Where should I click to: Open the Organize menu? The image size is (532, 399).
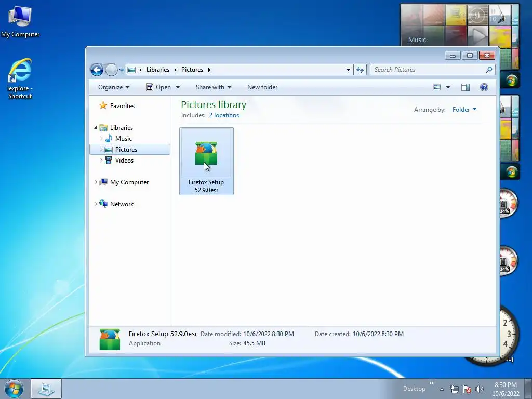pyautogui.click(x=114, y=87)
